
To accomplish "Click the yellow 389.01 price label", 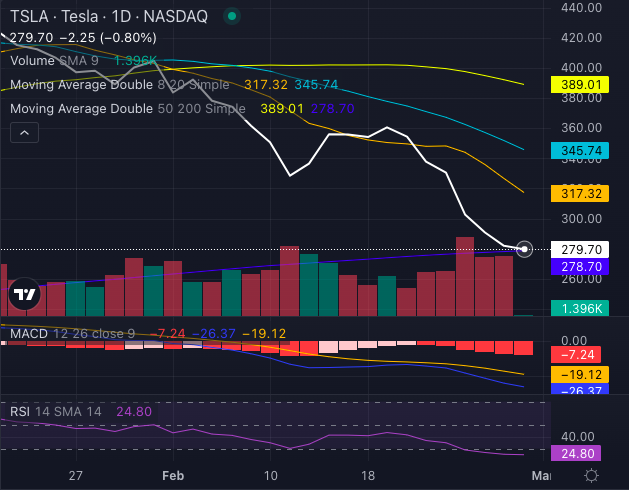I will [579, 86].
